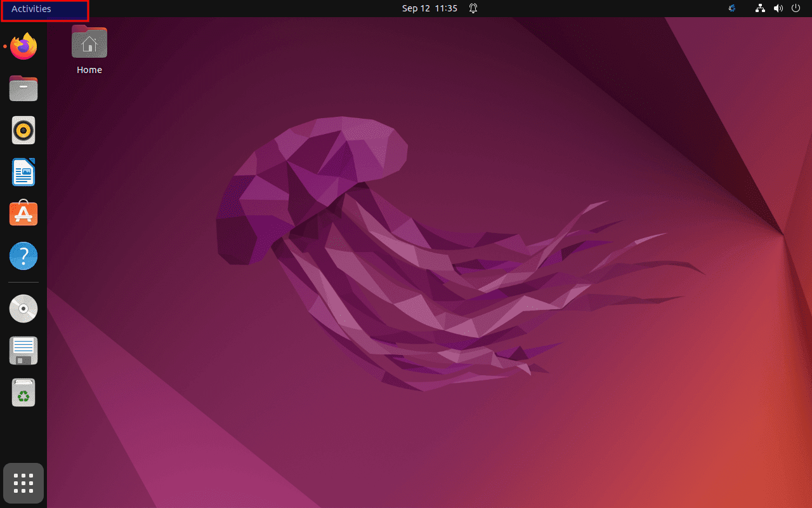This screenshot has height=508, width=812.
Task: Open LibreOffice Writer from the dock
Action: pos(23,172)
